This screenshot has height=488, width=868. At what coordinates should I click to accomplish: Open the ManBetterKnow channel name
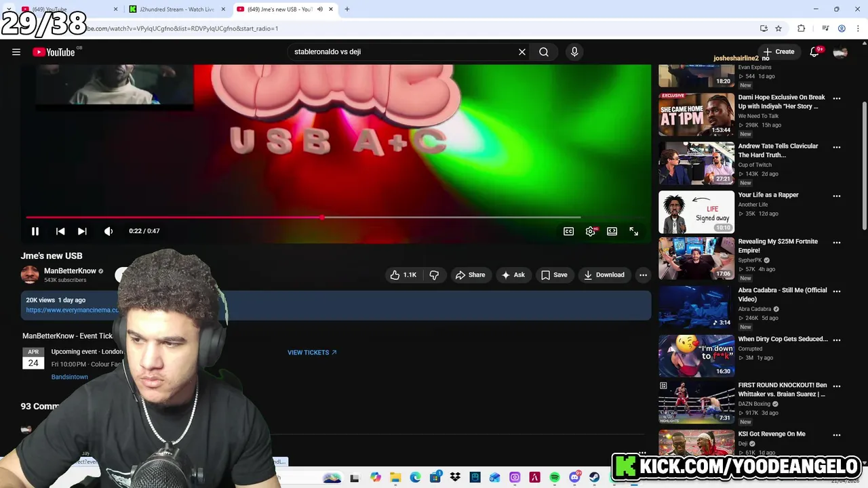70,271
